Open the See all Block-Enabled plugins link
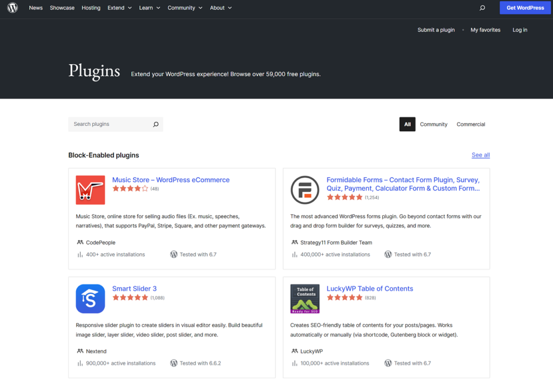This screenshot has width=553, height=392. point(480,155)
